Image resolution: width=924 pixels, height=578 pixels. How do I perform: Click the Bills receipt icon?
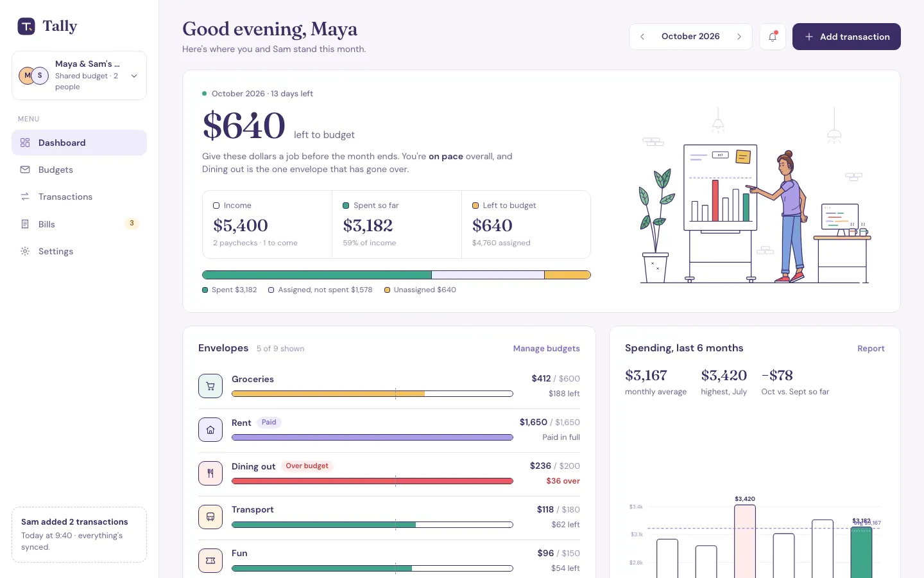click(x=25, y=224)
